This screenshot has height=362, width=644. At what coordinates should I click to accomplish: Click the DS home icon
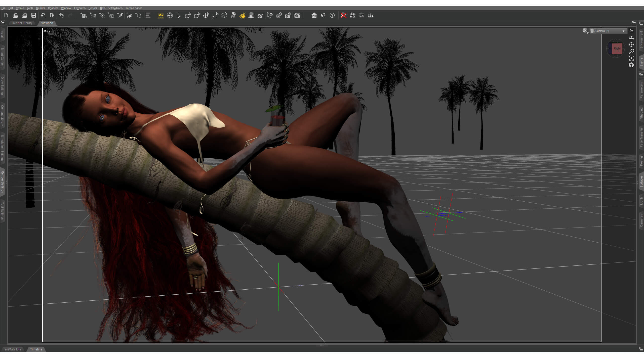point(314,16)
